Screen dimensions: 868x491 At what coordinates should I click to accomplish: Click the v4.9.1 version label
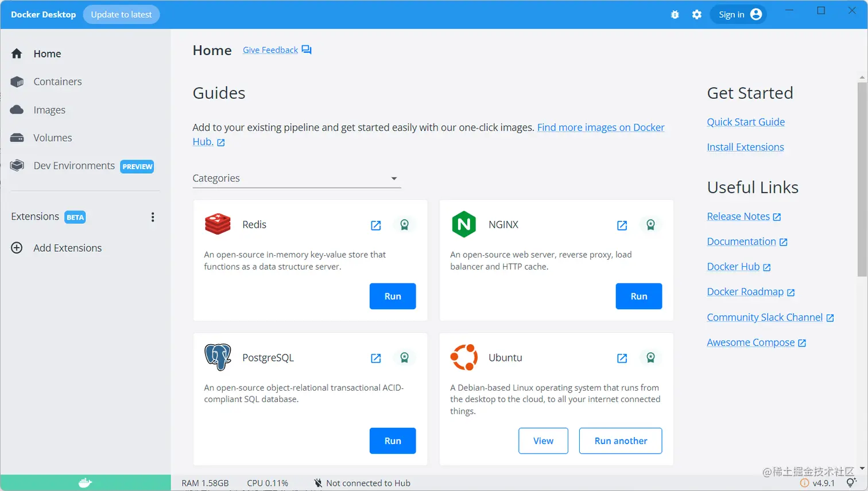[x=824, y=483]
